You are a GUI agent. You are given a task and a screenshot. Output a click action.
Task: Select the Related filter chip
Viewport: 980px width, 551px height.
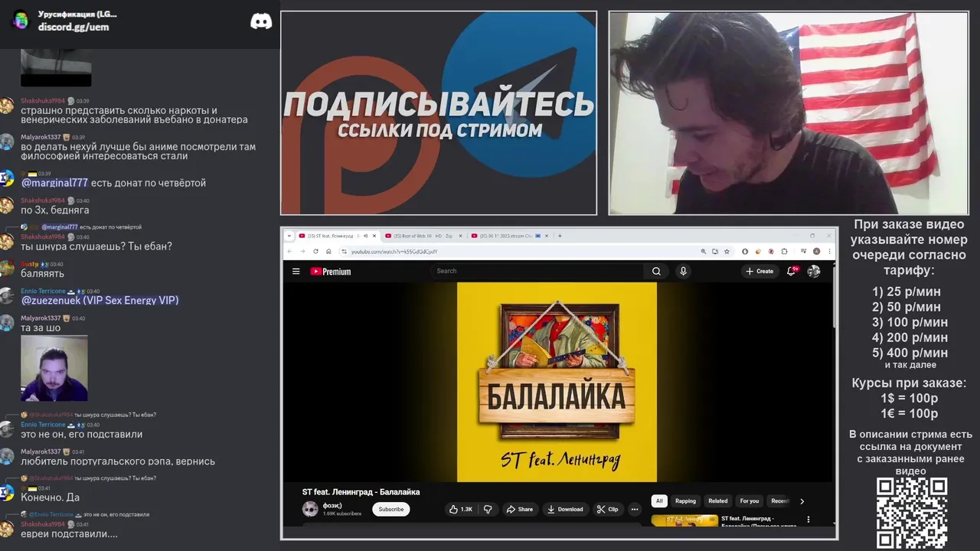(718, 501)
